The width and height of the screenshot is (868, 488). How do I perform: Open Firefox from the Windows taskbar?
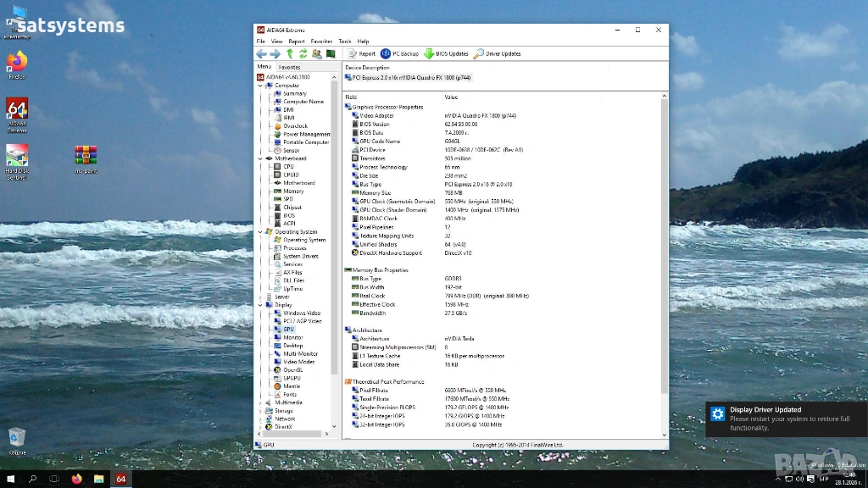[x=76, y=479]
